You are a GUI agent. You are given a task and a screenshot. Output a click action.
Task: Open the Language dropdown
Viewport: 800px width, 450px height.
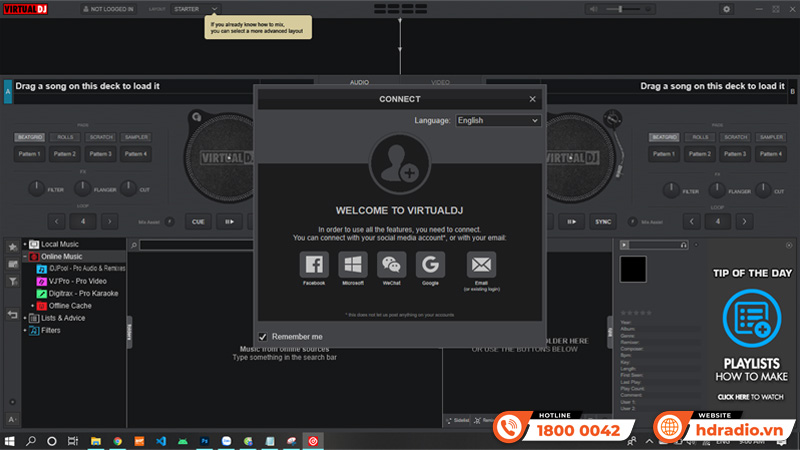coord(498,120)
